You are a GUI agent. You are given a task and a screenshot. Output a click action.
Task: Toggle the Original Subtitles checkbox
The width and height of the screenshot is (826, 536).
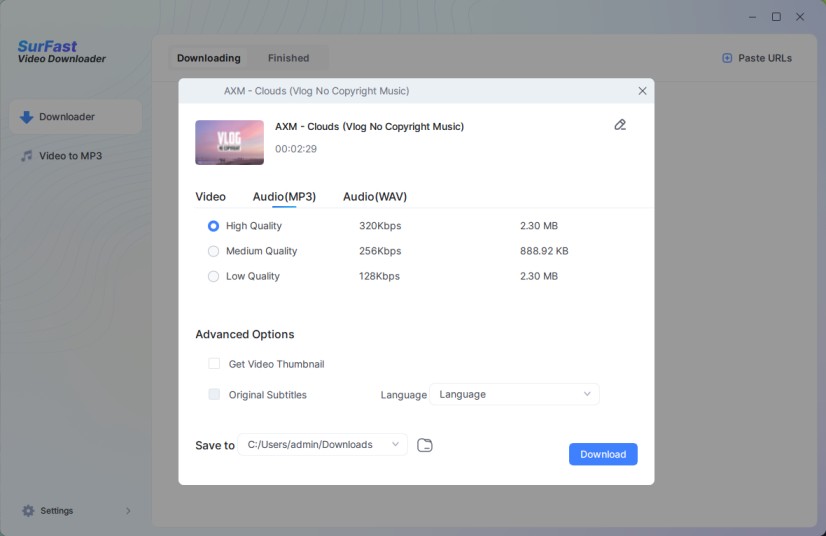point(214,394)
